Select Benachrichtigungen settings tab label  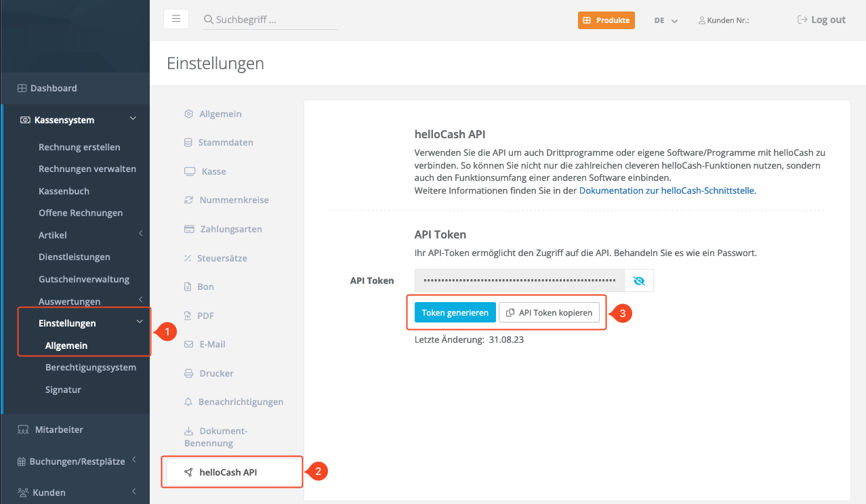pyautogui.click(x=241, y=402)
